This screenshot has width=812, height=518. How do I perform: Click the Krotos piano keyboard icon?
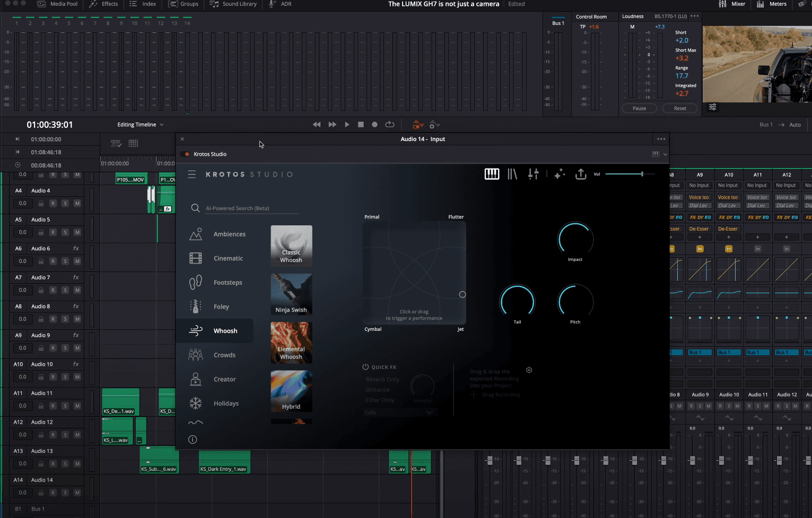pos(492,174)
